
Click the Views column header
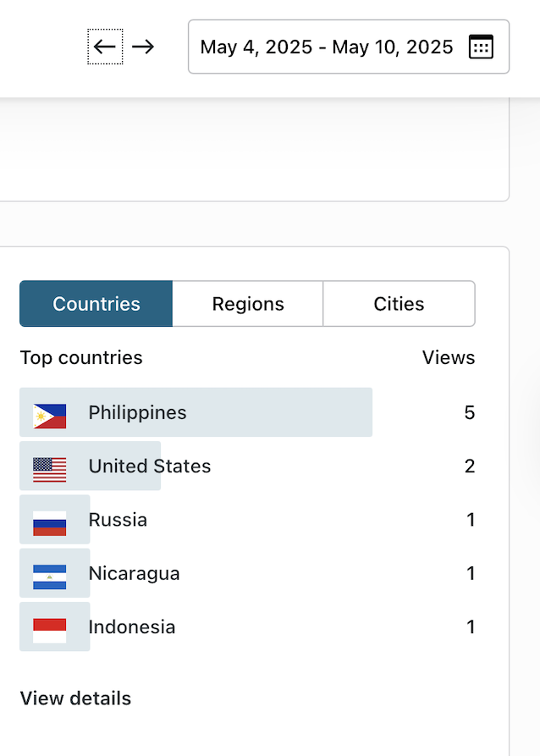click(x=449, y=358)
